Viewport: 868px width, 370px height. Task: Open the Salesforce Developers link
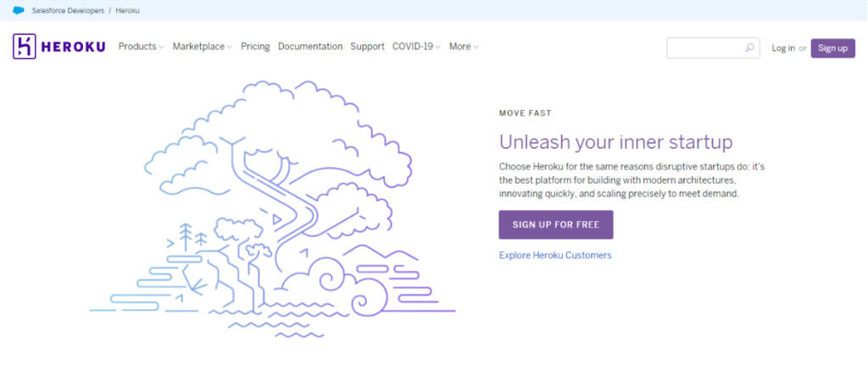[68, 10]
